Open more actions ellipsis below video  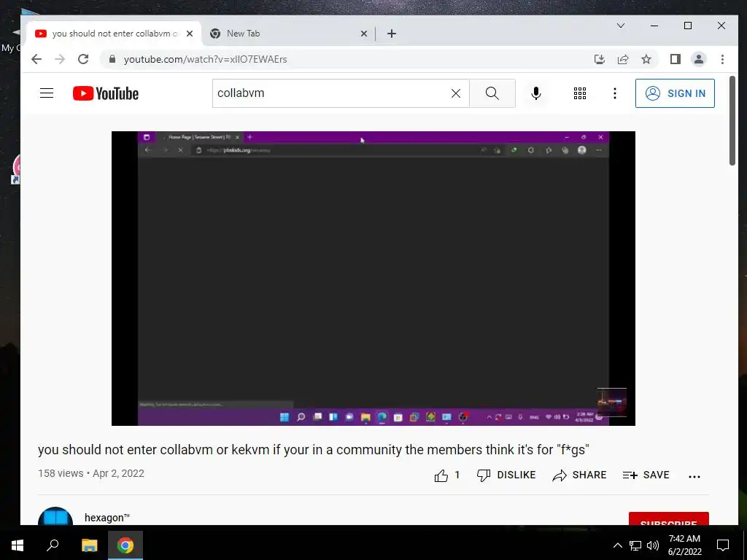point(694,476)
